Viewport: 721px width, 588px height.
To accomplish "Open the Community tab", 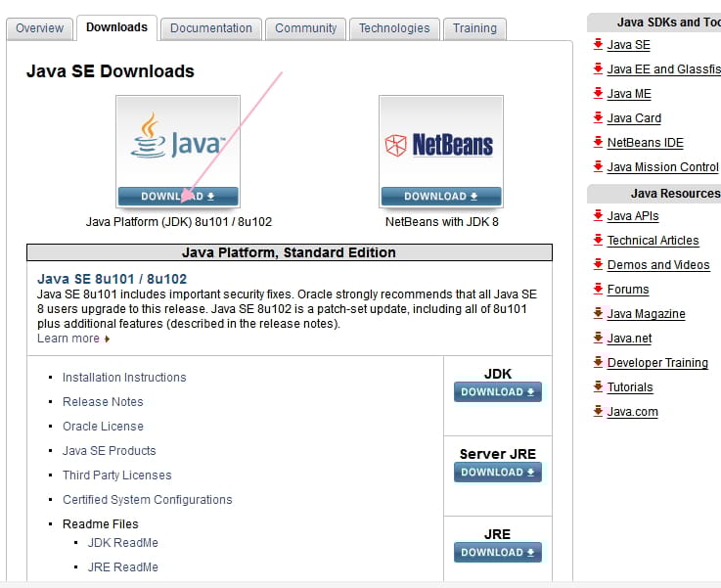I will coord(306,28).
